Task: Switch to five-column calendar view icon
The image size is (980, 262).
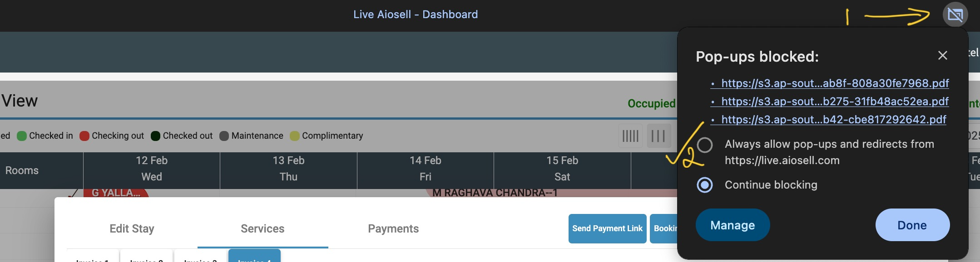Action: [630, 136]
